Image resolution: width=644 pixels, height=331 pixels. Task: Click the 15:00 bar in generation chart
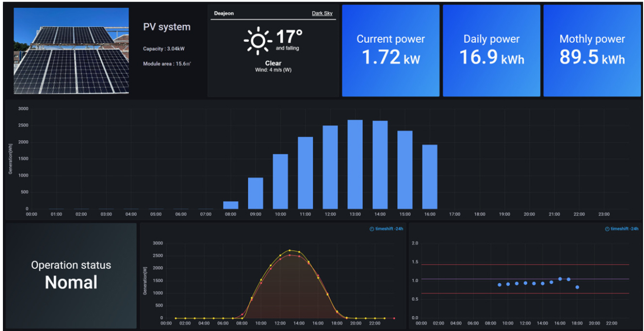(405, 170)
